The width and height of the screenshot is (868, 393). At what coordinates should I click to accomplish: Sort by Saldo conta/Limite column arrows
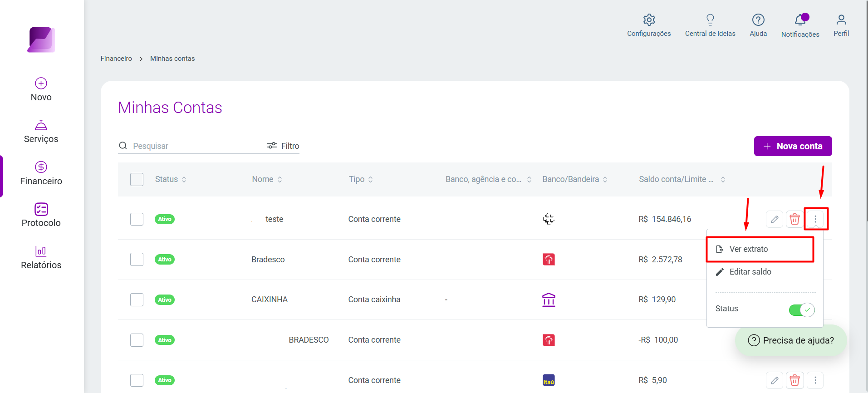(723, 179)
